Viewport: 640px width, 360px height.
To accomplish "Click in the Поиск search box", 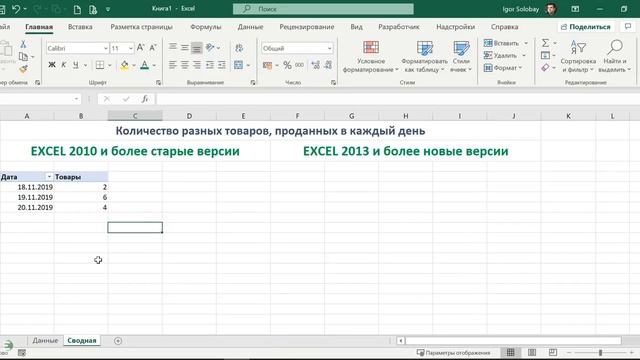I will [x=323, y=9].
